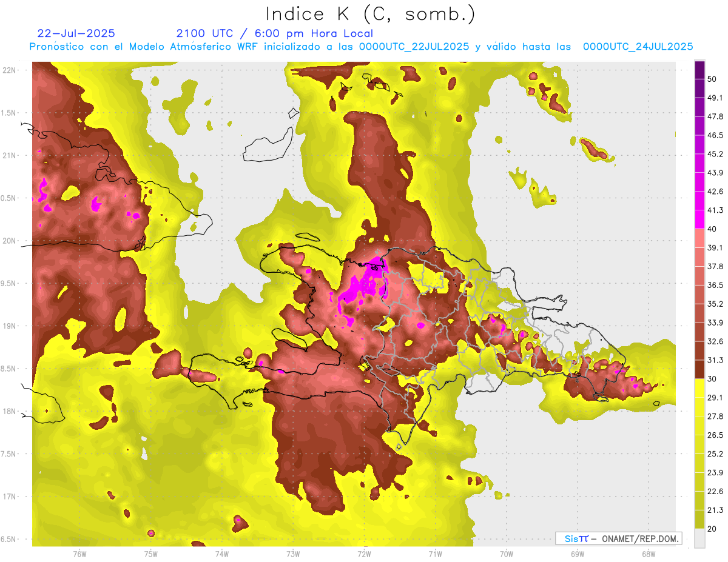
Task: Click the latitude label "20N"
Action: tap(10, 241)
